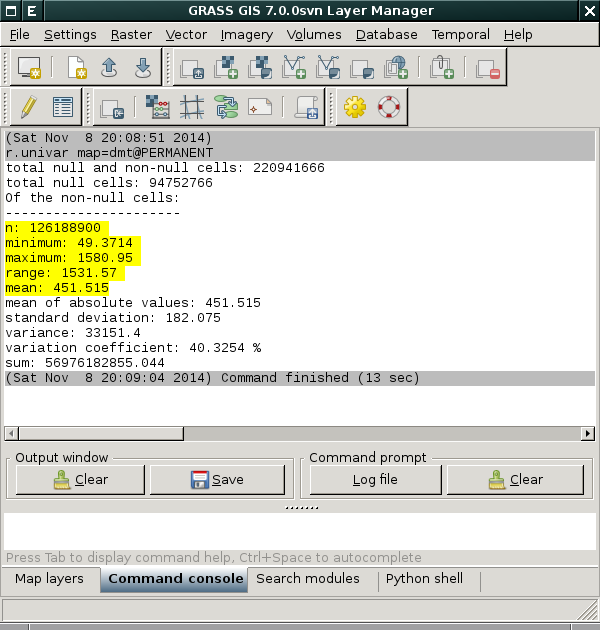Image resolution: width=600 pixels, height=630 pixels.
Task: Click the sash grip dots below buttons
Action: click(x=302, y=508)
